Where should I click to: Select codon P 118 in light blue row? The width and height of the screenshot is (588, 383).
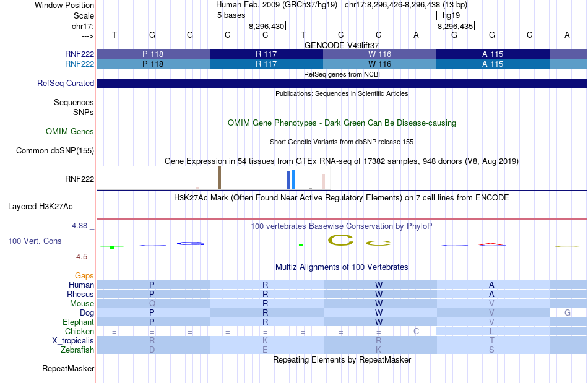(x=153, y=64)
